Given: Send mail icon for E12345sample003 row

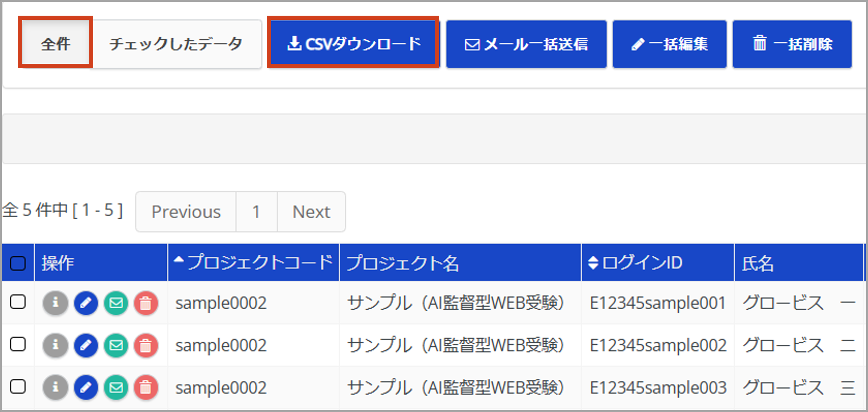Looking at the screenshot, I should coord(116,387).
